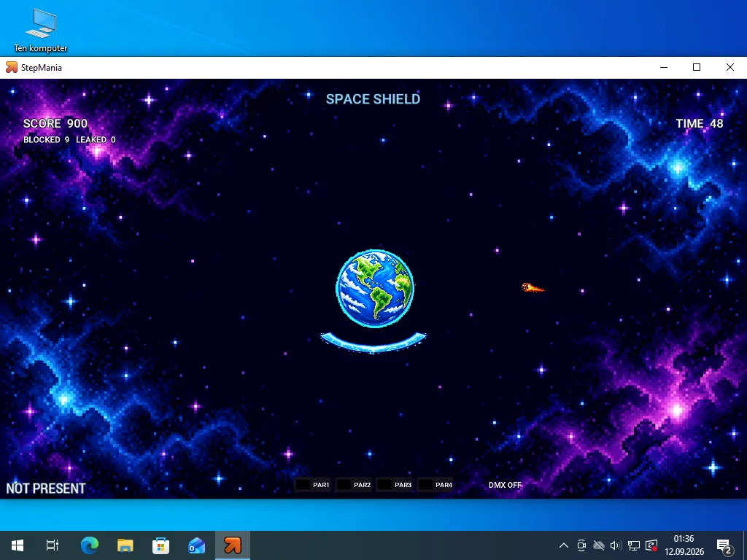
Task: Click the SPACE SHIELD title text
Action: tap(373, 99)
